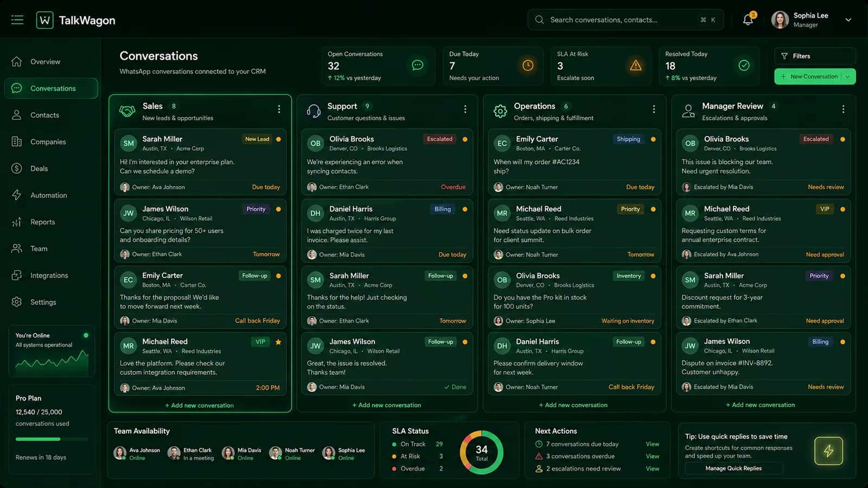Viewport: 868px width, 488px height.
Task: Open Contacts from the sidebar
Action: click(x=51, y=115)
